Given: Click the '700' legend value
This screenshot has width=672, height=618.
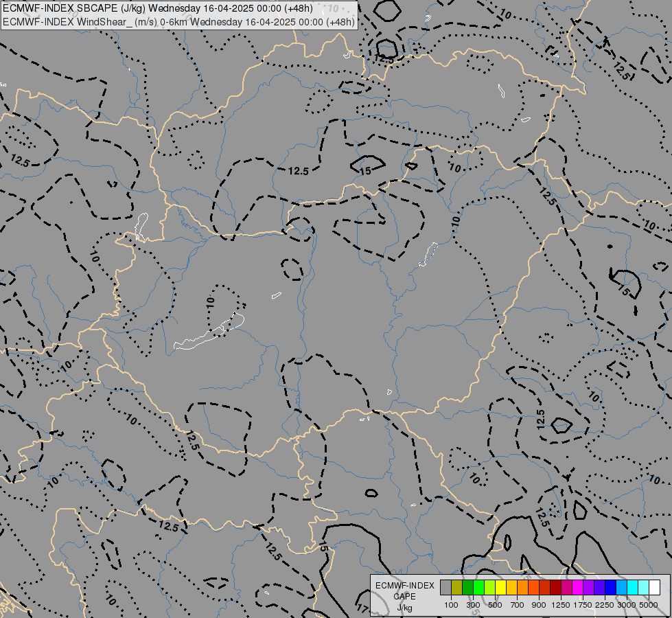Looking at the screenshot, I should click(518, 605).
